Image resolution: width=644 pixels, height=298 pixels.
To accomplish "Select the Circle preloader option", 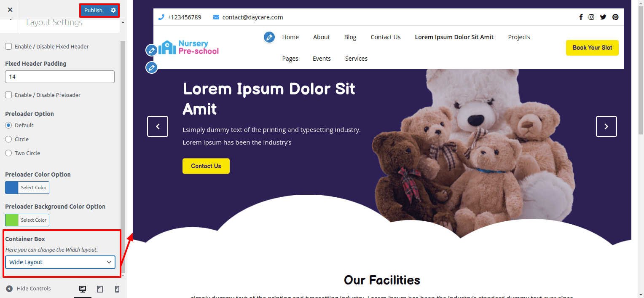I will tap(8, 139).
